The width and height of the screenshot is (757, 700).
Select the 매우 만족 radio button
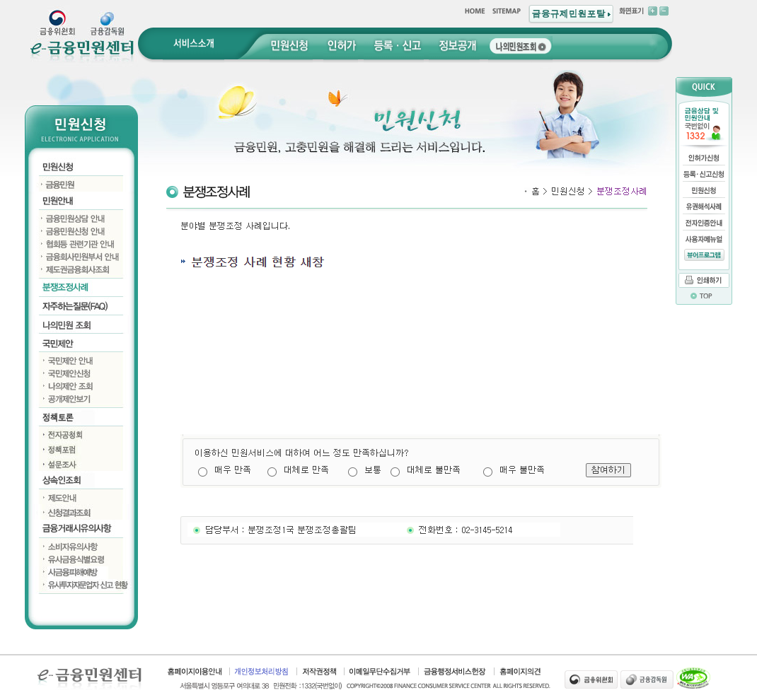coord(202,472)
